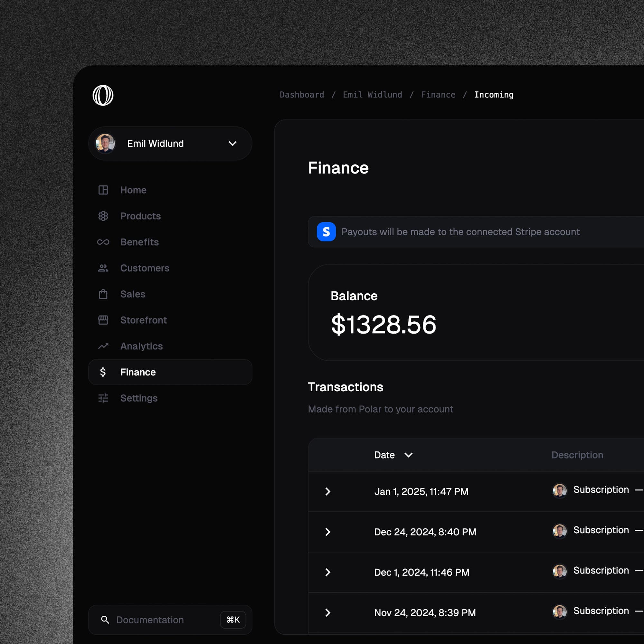Screen dimensions: 644x644
Task: Click the Storefront shop icon
Action: click(x=103, y=320)
